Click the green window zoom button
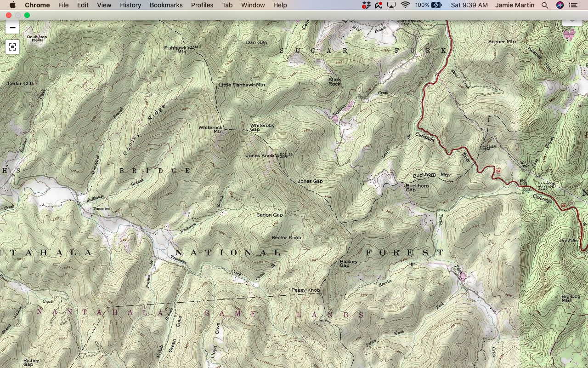588x368 pixels. [27, 15]
